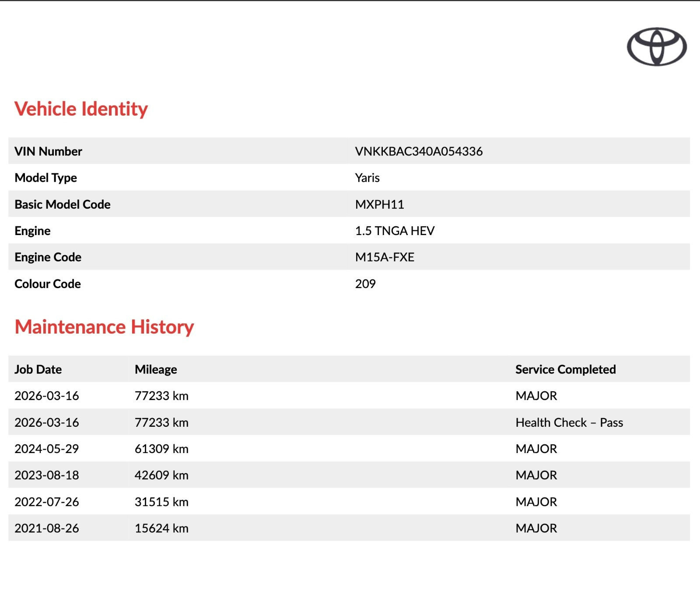Viewport: 700px width, 594px height.
Task: Select the mileage "61309 km"
Action: coord(161,449)
